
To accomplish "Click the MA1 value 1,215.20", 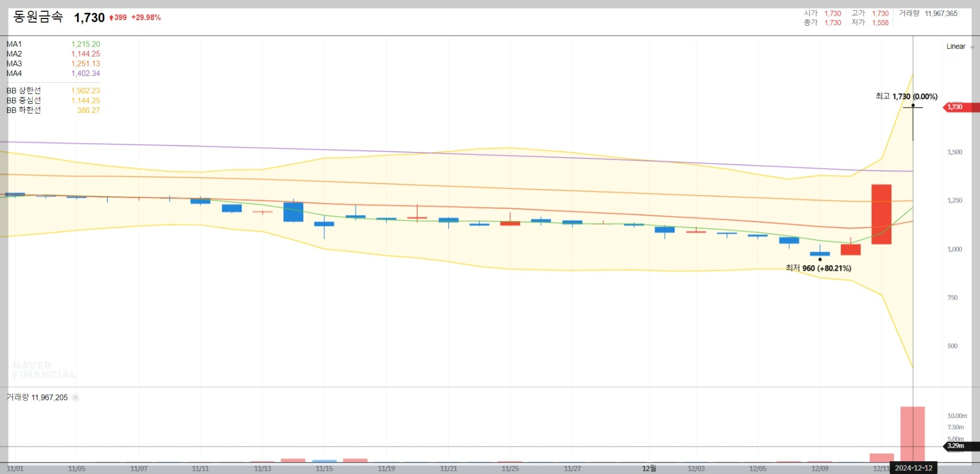I will coord(85,44).
